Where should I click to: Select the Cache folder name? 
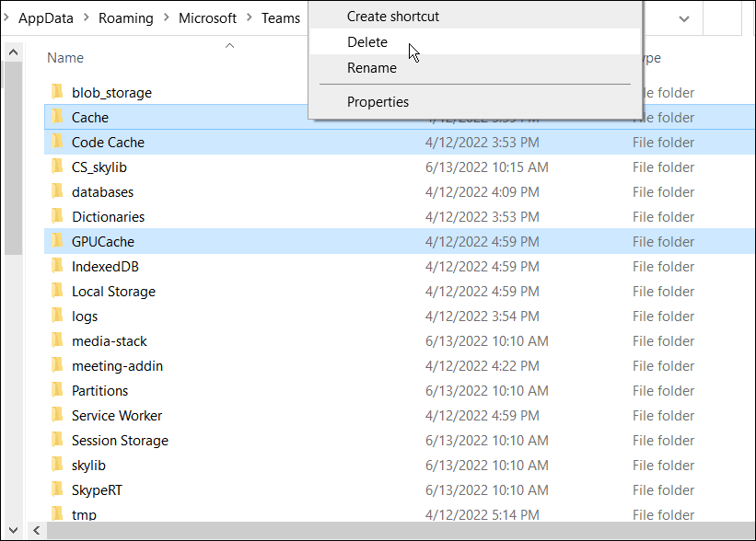click(90, 118)
